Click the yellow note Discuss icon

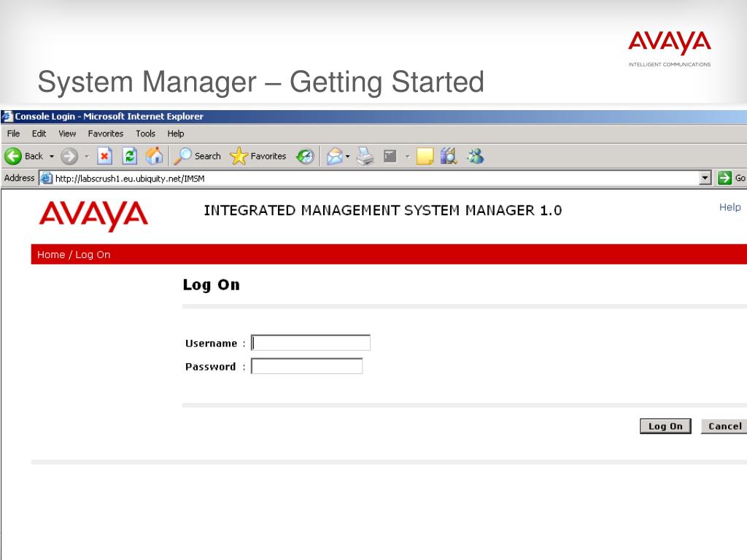pos(425,156)
